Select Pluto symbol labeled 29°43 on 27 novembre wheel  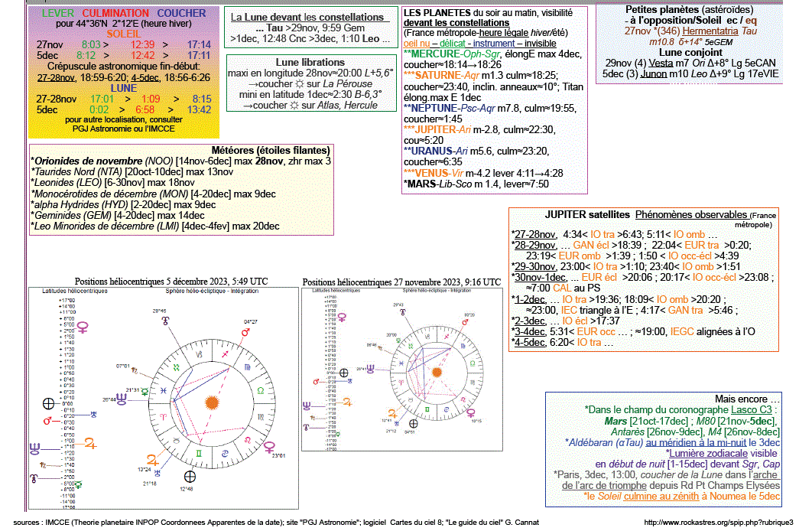click(402, 312)
